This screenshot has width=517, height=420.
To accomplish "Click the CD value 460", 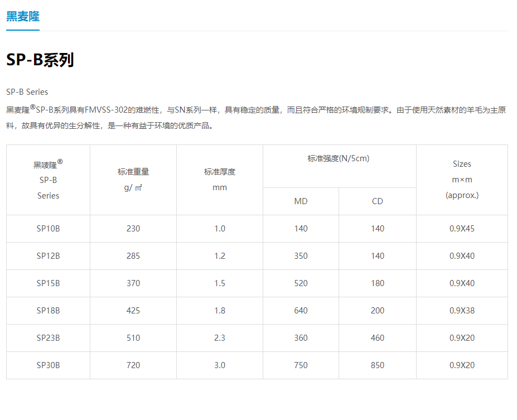I will click(378, 338).
